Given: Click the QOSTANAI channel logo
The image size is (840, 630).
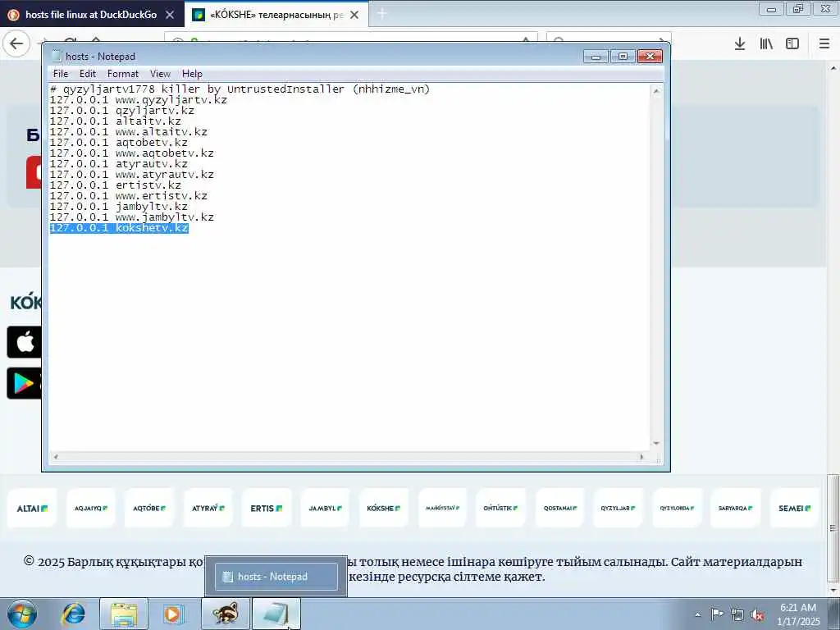Looking at the screenshot, I should coord(559,508).
